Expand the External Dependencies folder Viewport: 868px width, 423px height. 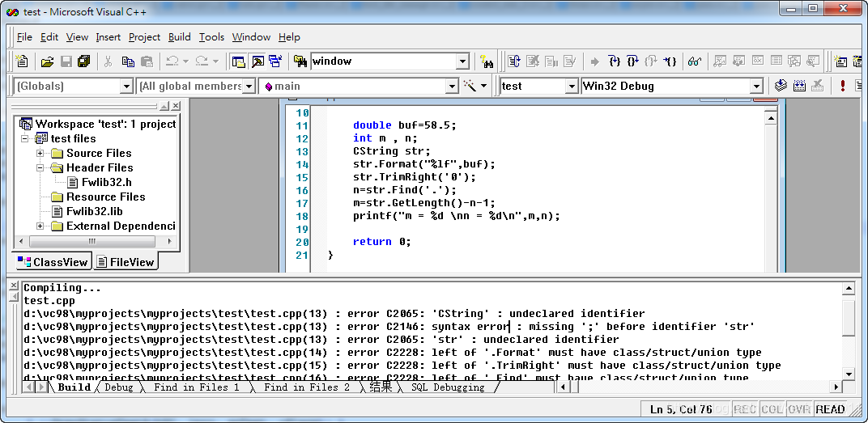[x=40, y=226]
